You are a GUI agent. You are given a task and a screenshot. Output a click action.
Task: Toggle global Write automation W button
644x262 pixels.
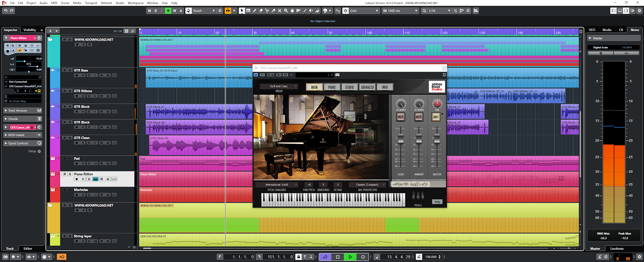(175, 10)
